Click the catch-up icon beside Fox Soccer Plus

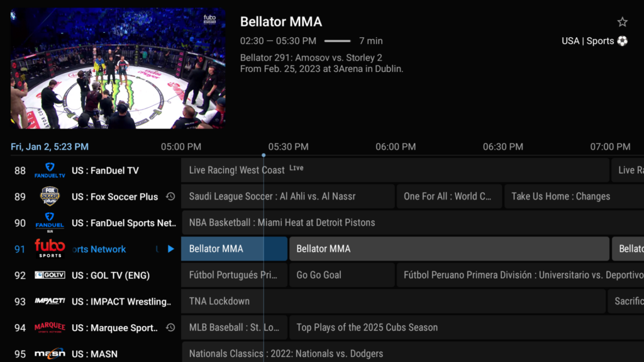tap(170, 196)
